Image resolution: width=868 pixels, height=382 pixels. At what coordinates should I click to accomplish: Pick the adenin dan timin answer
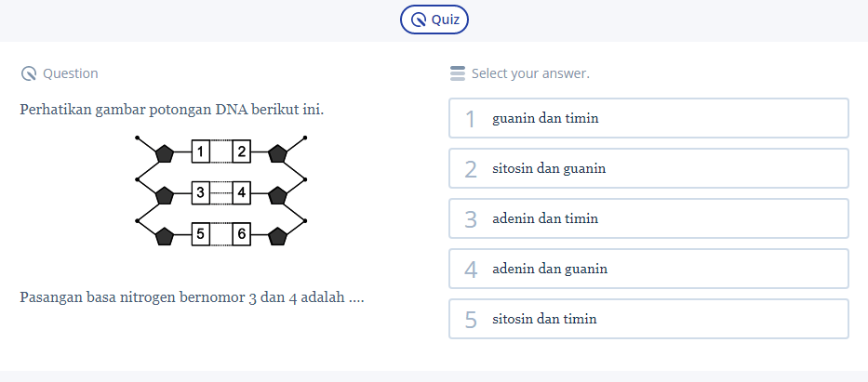648,218
